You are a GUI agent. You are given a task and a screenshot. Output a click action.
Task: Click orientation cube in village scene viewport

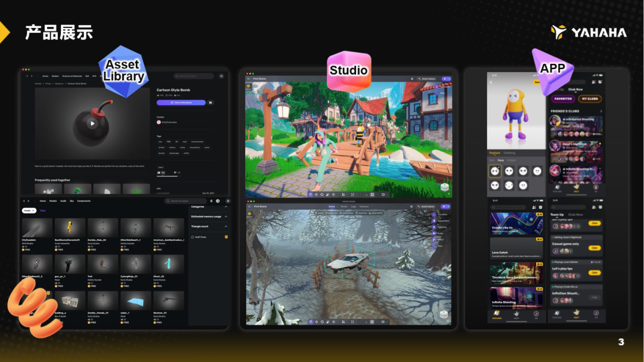coord(444,188)
